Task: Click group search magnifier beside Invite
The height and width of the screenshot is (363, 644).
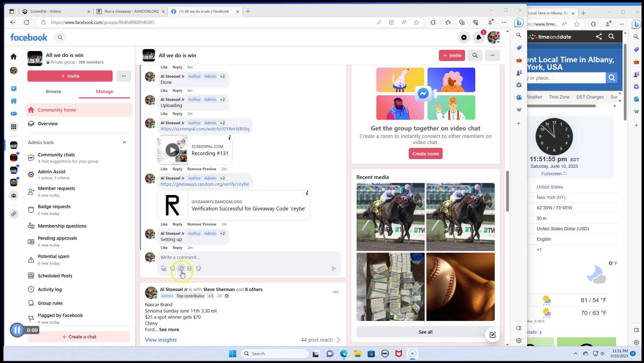Action: 475,55
